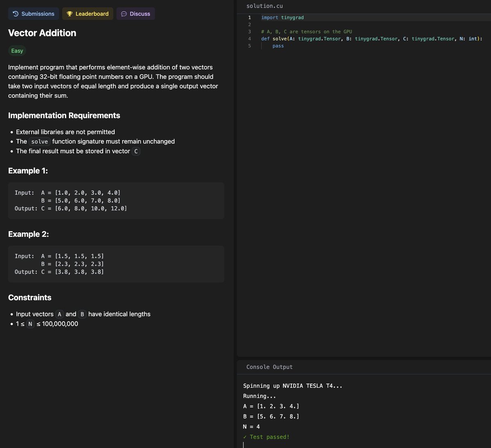Screen dimensions: 491x448
Task: Click the Example 1 code block
Action: click(116, 201)
